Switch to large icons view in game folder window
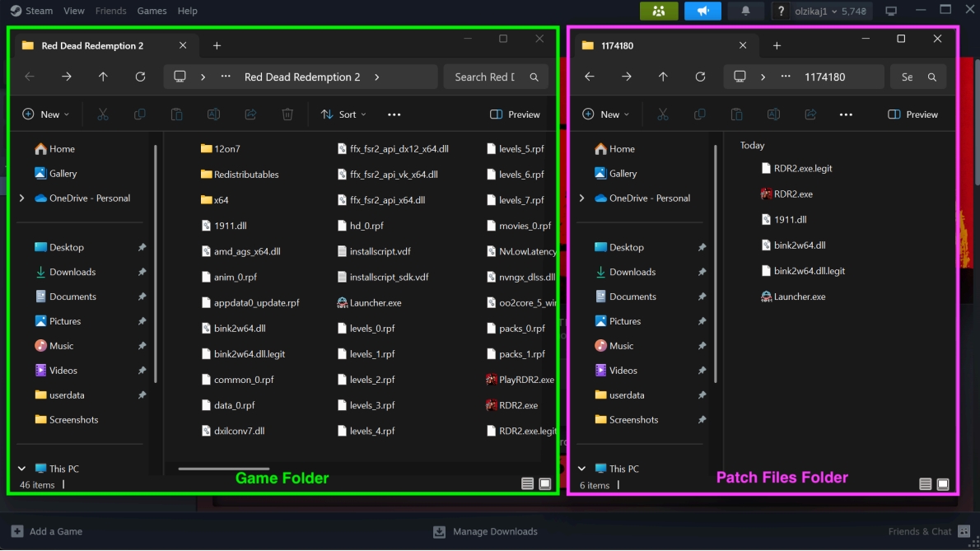980x551 pixels. point(545,484)
